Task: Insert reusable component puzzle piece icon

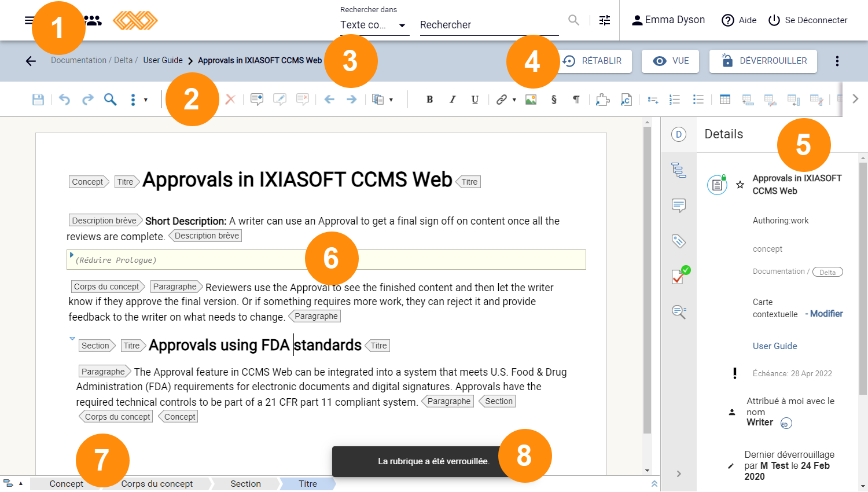Action: [x=603, y=100]
